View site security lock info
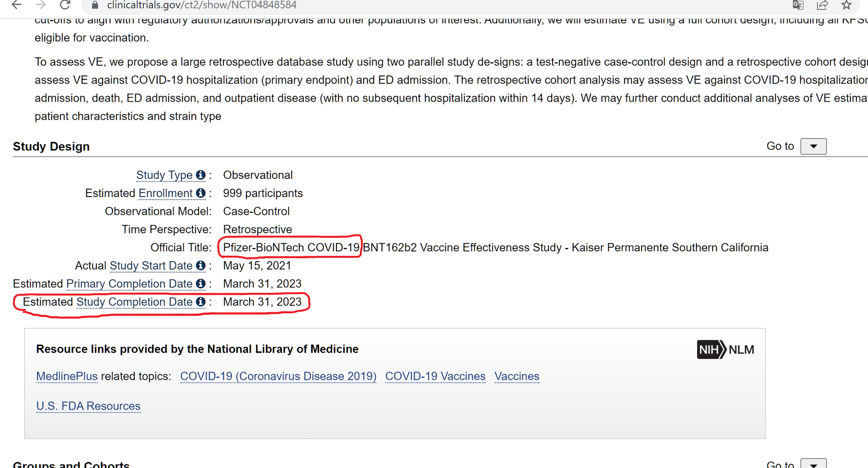The width and height of the screenshot is (868, 468). [95, 5]
